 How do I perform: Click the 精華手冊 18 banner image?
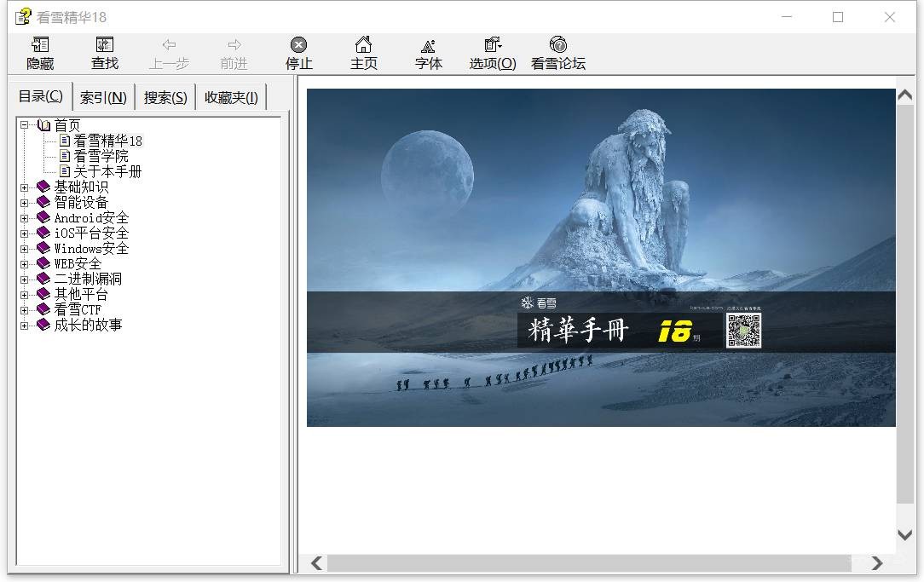601,257
